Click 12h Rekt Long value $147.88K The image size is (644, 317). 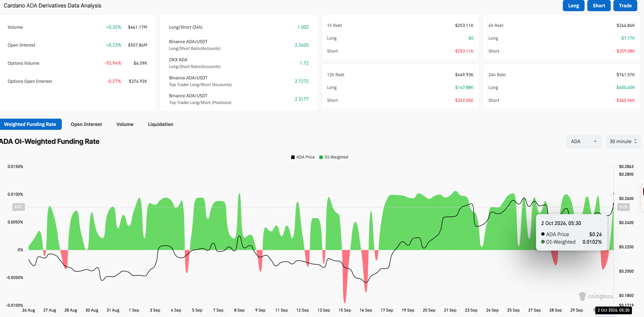tap(464, 87)
